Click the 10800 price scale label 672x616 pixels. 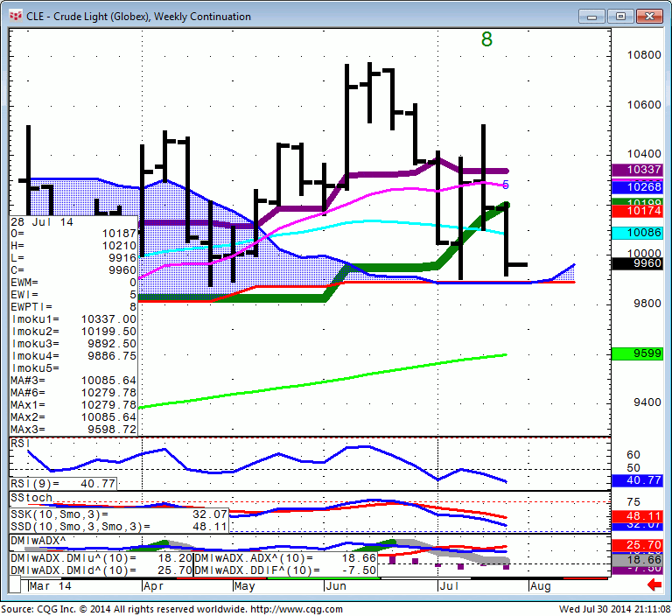tap(644, 55)
